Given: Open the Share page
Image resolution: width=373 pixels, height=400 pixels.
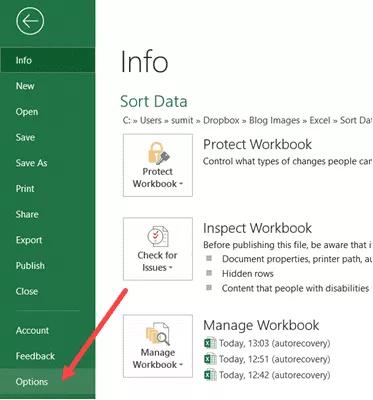Looking at the screenshot, I should coord(48,214).
